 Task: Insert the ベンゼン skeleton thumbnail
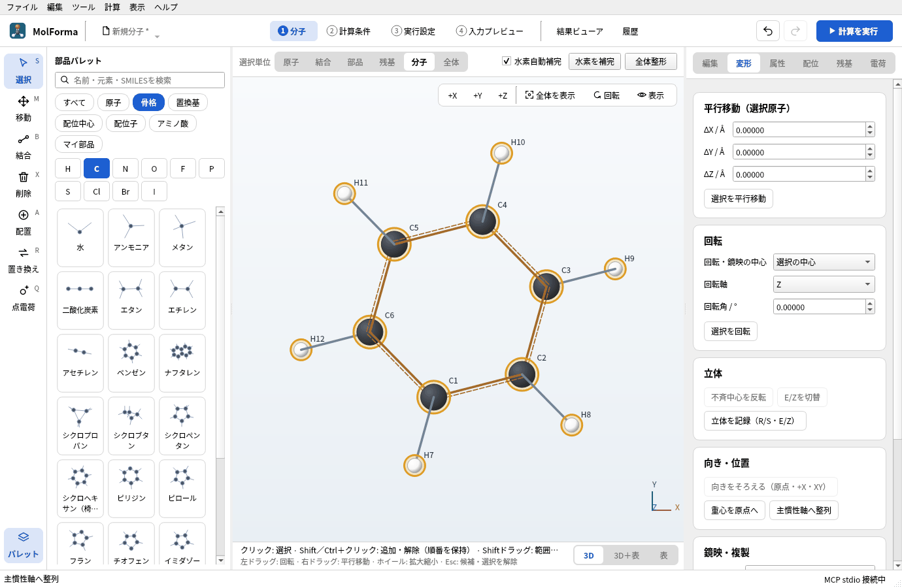point(131,363)
